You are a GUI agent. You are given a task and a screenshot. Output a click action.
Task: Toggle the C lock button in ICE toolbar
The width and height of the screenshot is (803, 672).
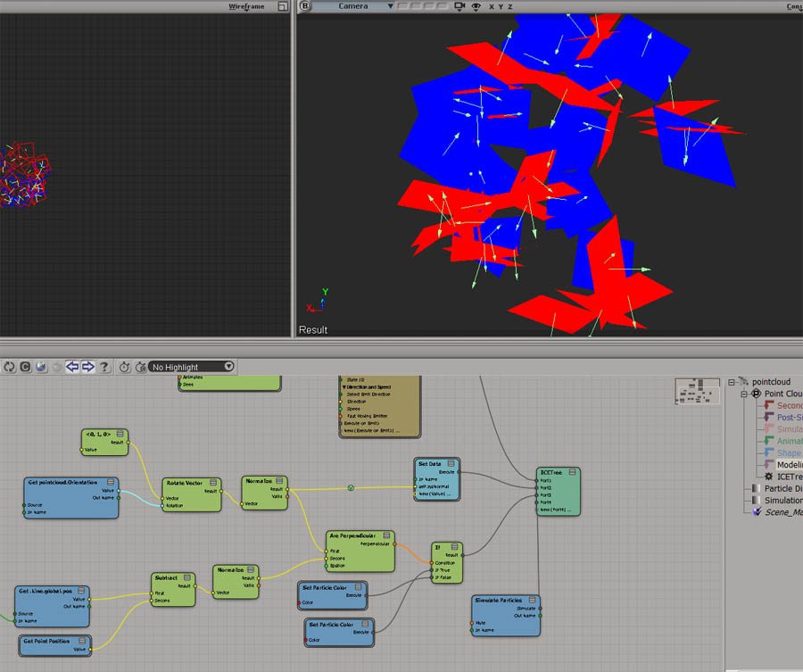(x=26, y=367)
